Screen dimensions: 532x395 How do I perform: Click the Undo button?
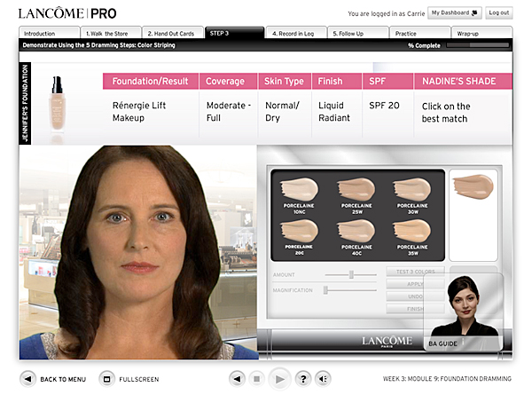[x=415, y=296]
